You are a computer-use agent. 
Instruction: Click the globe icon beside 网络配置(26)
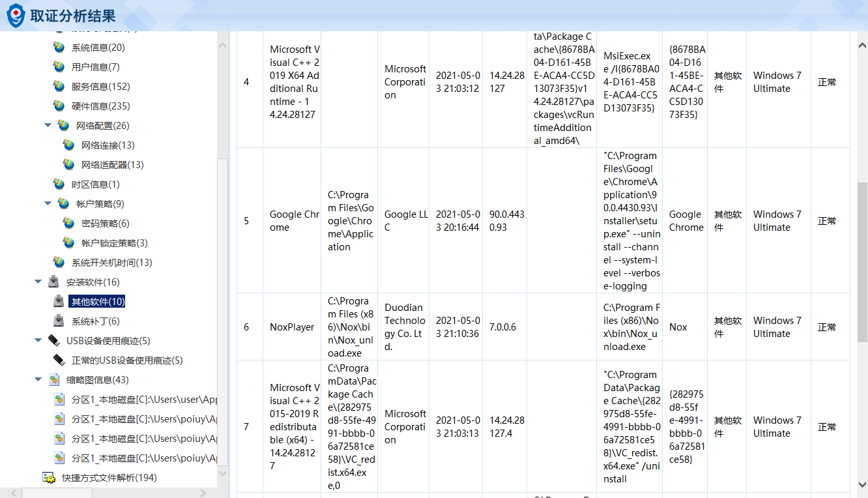tap(63, 126)
